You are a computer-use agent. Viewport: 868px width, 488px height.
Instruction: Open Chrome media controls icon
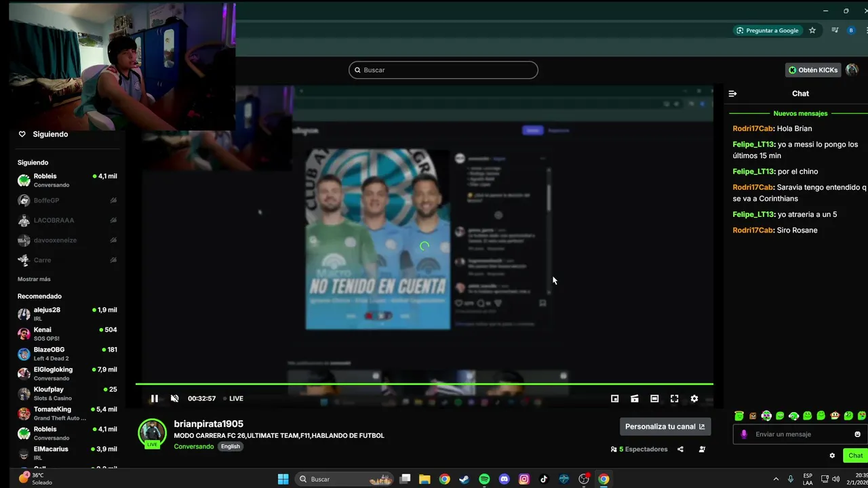click(x=835, y=30)
